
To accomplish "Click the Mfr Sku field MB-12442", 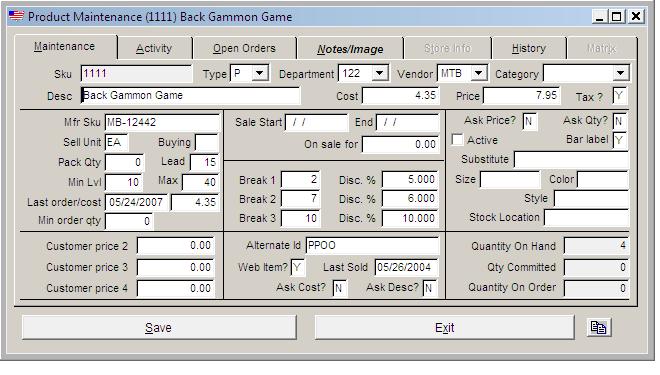I will 162,122.
